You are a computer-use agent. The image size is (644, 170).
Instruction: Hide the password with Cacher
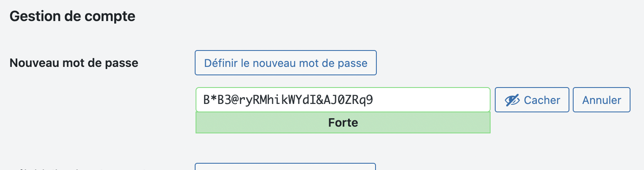pyautogui.click(x=532, y=100)
